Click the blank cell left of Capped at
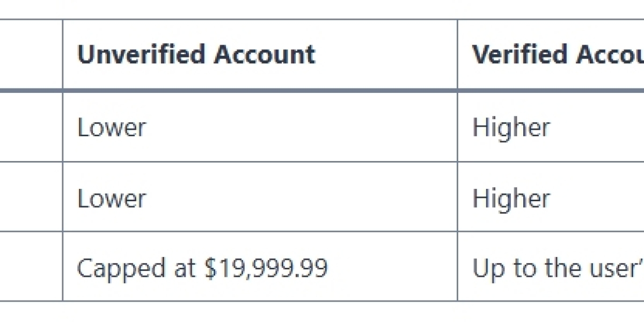Screen dimensions: 644x322 point(31,267)
